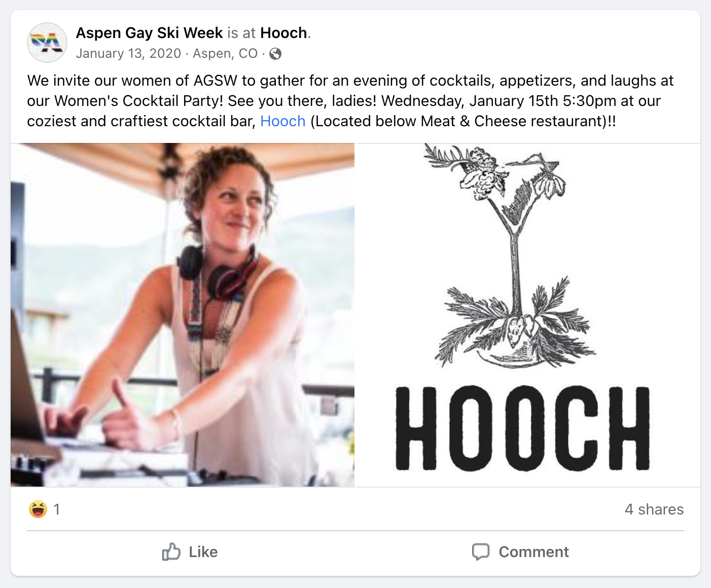Image resolution: width=711 pixels, height=588 pixels.
Task: Click the Aspen, CO location text
Action: tap(225, 54)
